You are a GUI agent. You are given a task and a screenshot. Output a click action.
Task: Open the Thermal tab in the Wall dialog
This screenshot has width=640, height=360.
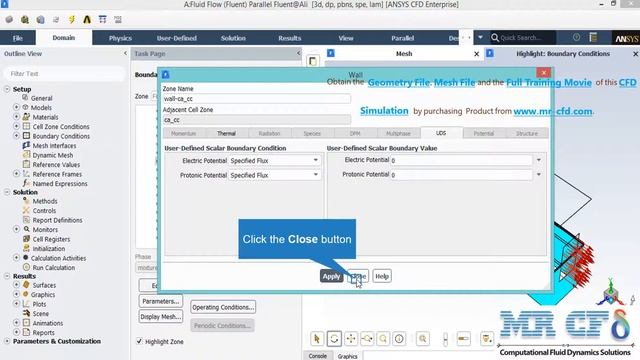[227, 133]
